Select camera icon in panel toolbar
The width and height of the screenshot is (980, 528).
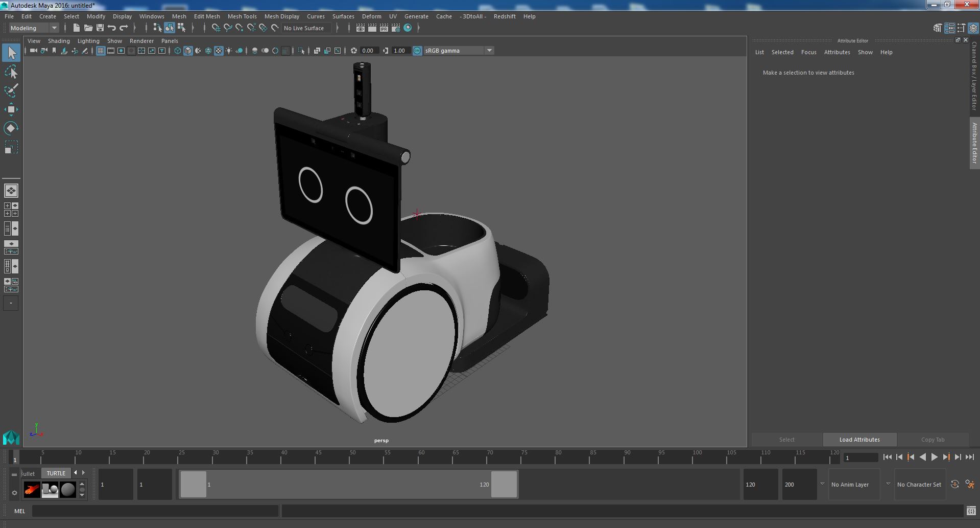pos(33,51)
